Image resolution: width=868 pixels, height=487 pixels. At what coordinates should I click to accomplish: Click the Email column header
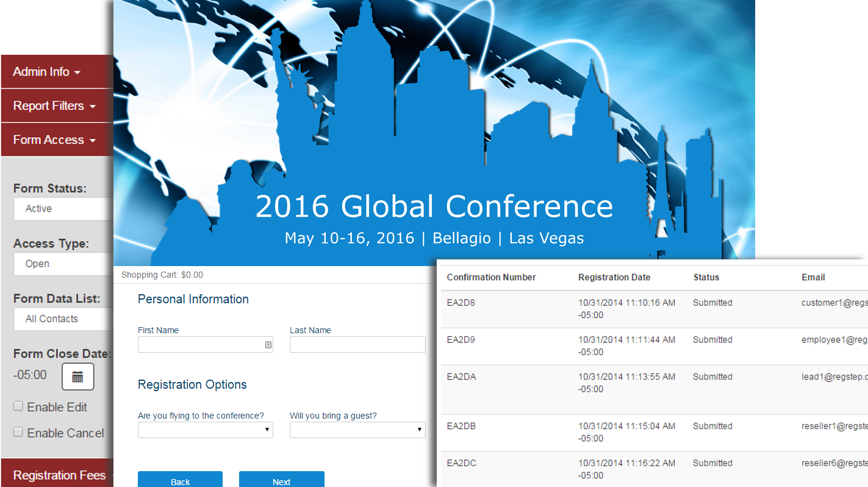tap(813, 277)
